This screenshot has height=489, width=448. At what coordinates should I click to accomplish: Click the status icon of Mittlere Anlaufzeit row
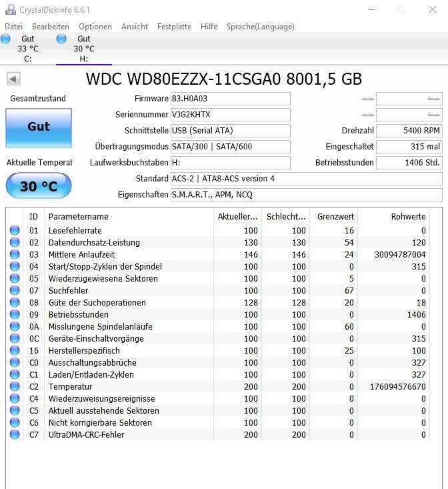(15, 254)
